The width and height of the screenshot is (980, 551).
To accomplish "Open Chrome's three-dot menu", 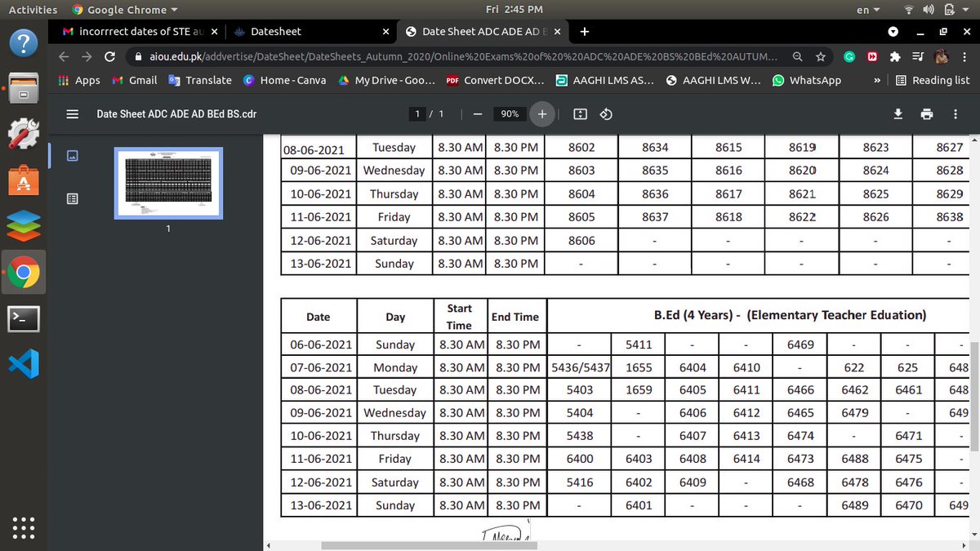I will click(x=964, y=57).
